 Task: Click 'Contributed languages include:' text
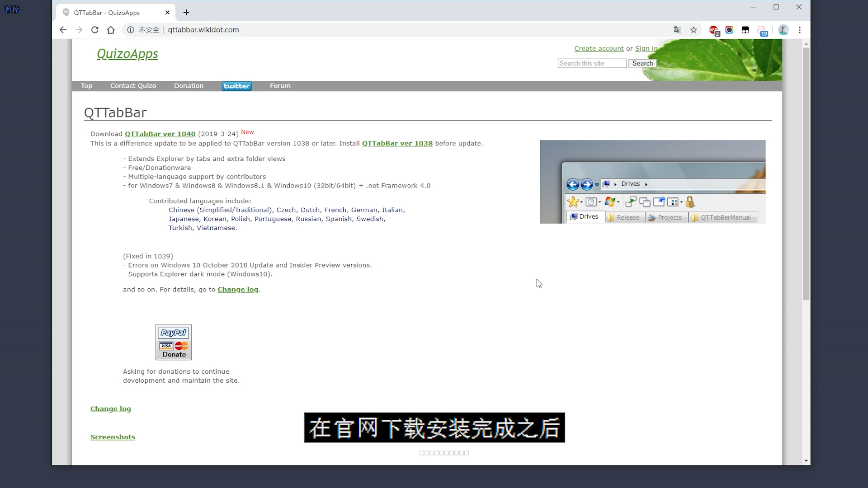pyautogui.click(x=200, y=201)
